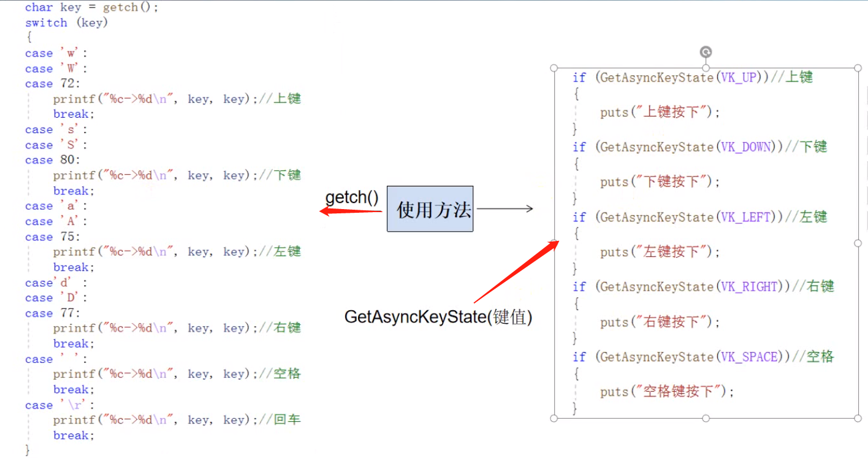Click the case ' ': space line
The image size is (868, 458).
pos(56,359)
